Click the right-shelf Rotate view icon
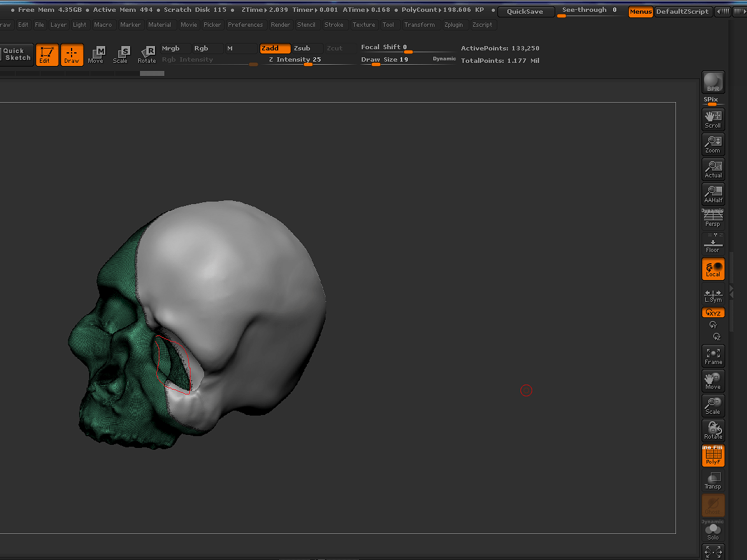 pyautogui.click(x=713, y=431)
